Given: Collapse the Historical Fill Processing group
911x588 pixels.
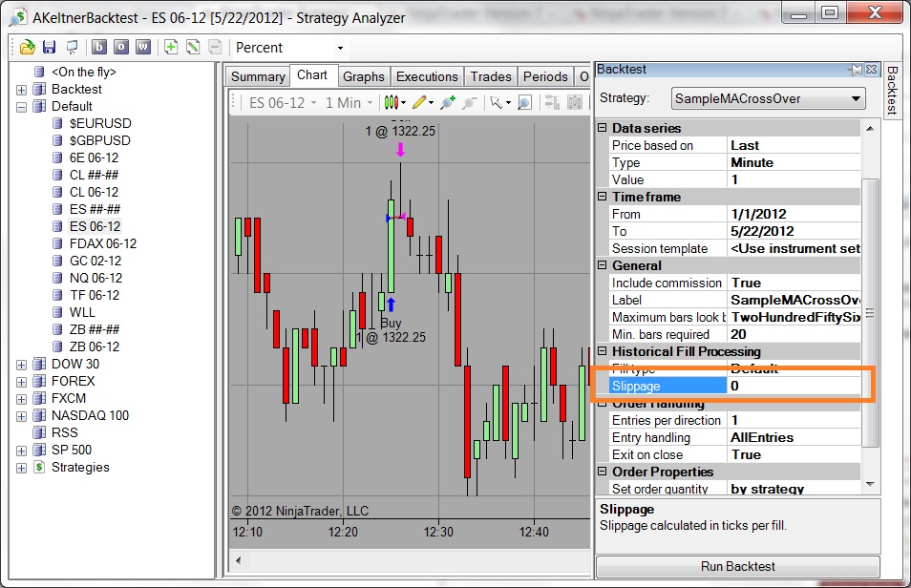Looking at the screenshot, I should [603, 351].
